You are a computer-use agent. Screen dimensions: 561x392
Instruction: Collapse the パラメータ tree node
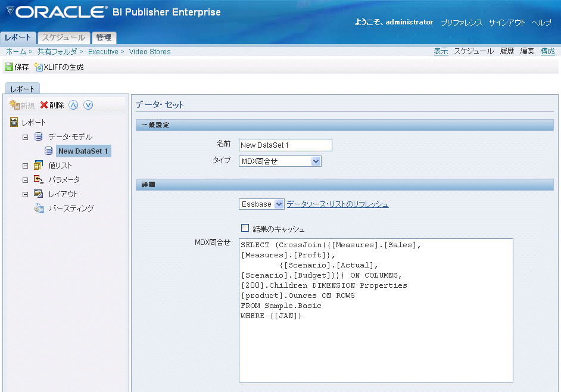click(x=25, y=180)
